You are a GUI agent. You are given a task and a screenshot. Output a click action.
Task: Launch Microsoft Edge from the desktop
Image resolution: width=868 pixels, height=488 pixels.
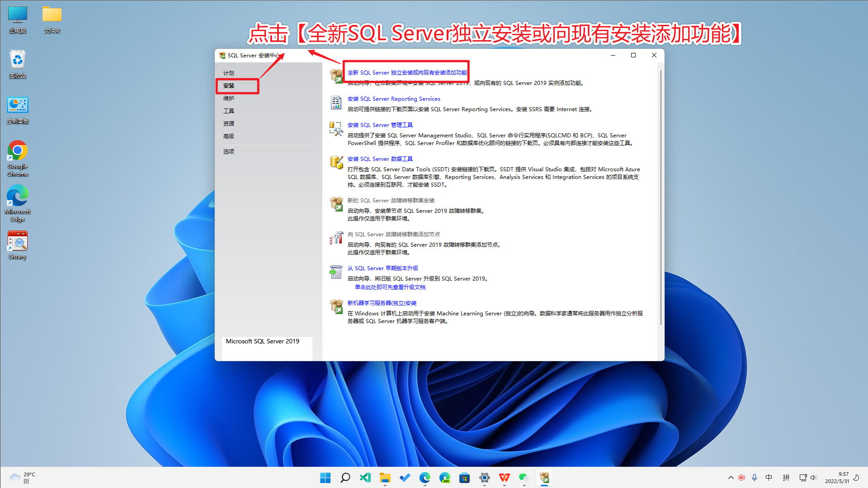tap(18, 203)
